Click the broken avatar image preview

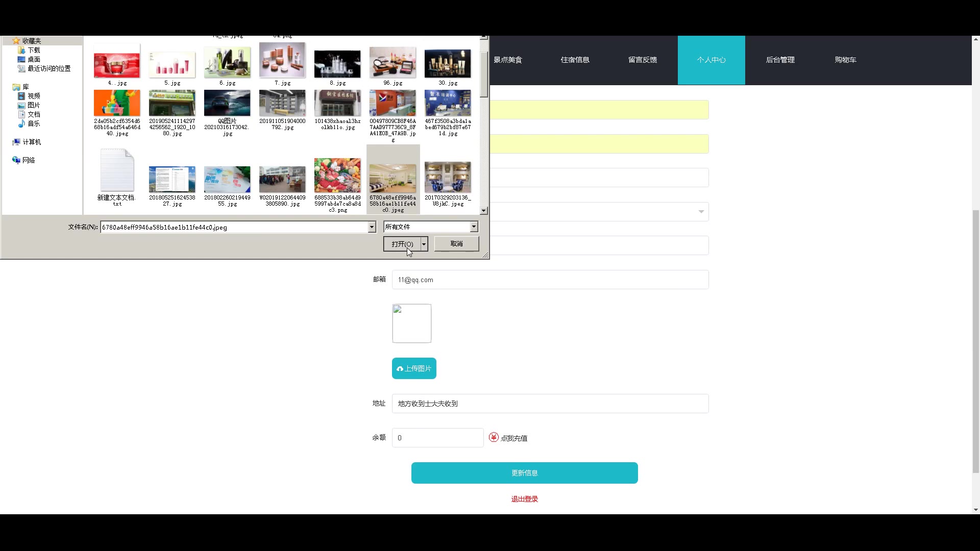pyautogui.click(x=411, y=323)
